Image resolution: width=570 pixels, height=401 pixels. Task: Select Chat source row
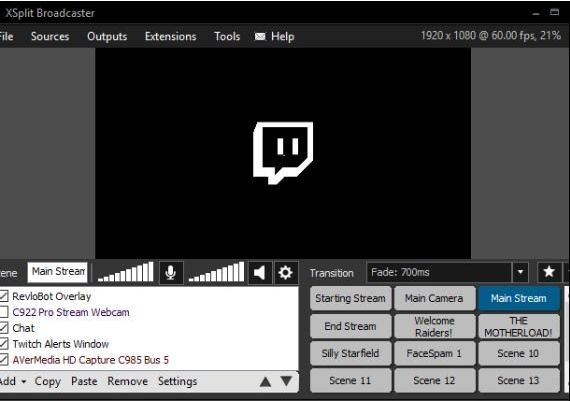[149, 328]
